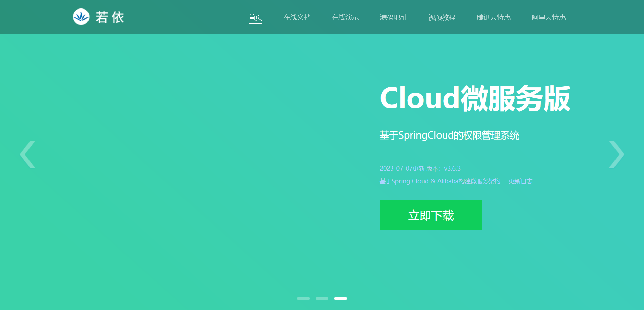Select the 源码地址 nav link
Image resolution: width=644 pixels, height=310 pixels.
(393, 17)
